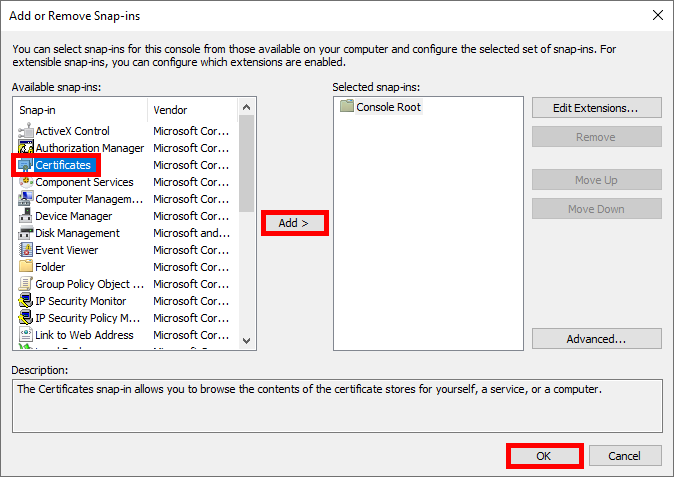
Task: Click the scroll up arrow of snap-in list
Action: click(x=246, y=107)
